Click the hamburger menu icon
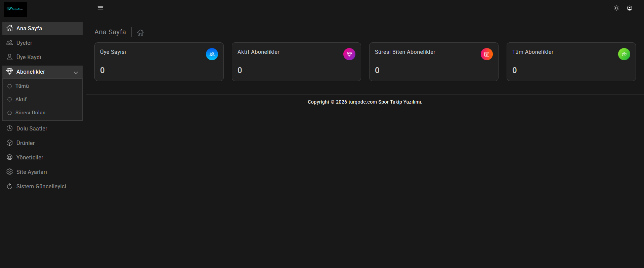644x268 pixels. (x=100, y=8)
